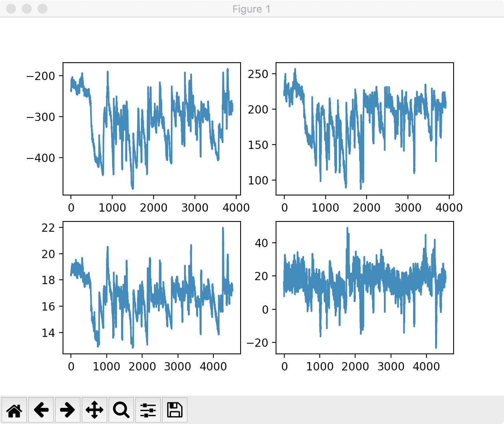Click the magnifying glass in the navigation toolbar
The width and height of the screenshot is (504, 424).
[x=121, y=410]
